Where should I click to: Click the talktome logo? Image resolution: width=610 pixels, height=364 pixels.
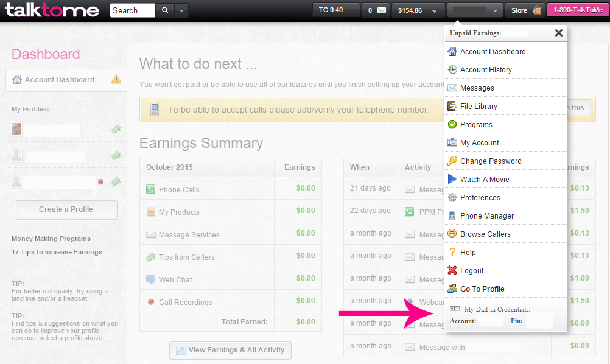[52, 10]
